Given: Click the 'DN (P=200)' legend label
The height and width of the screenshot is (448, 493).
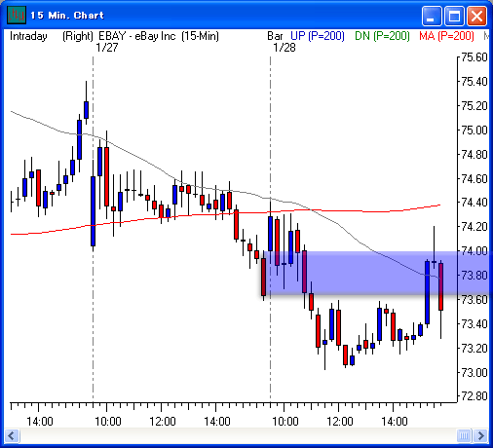Looking at the screenshot, I should (382, 36).
